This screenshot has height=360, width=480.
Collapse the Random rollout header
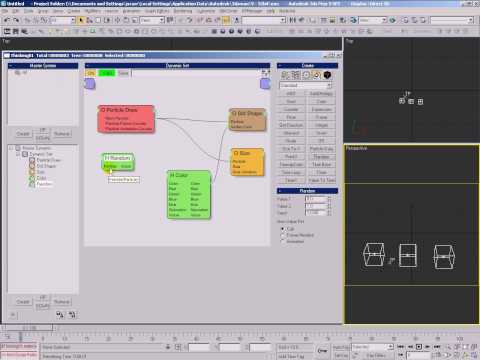point(307,191)
